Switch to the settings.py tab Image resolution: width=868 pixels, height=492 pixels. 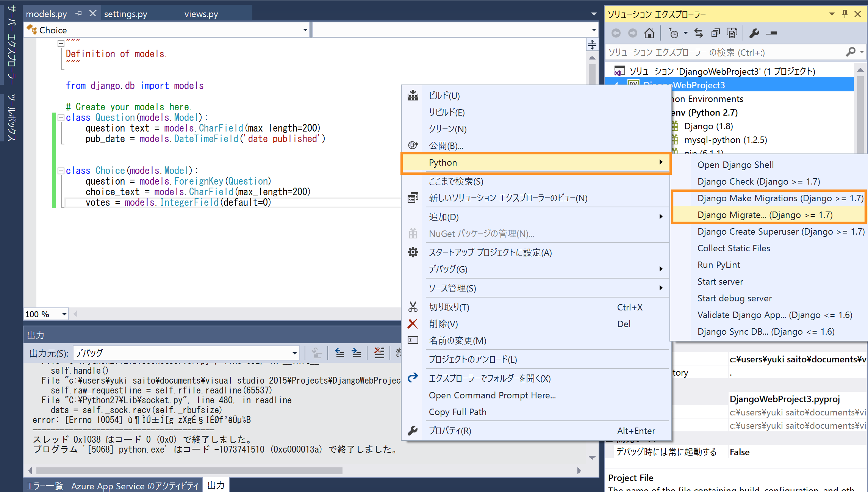[126, 14]
